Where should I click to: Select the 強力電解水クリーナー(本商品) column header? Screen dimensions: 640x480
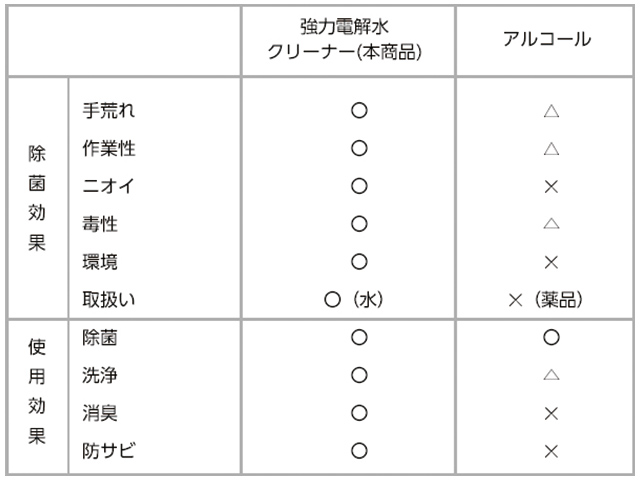point(347,40)
